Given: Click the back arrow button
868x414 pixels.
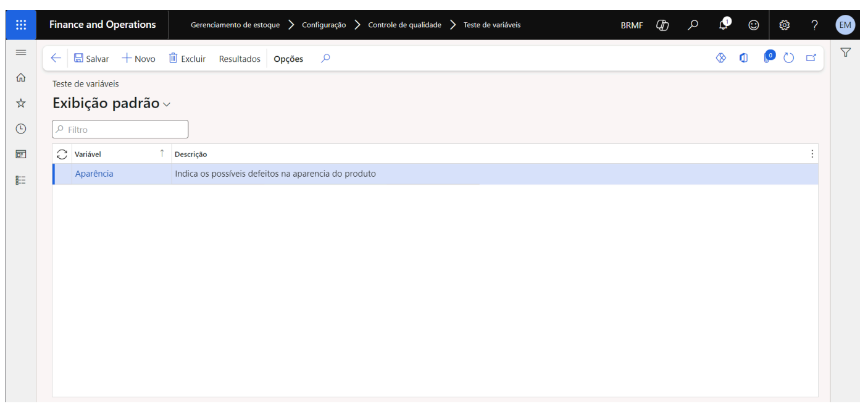Looking at the screenshot, I should click(x=56, y=58).
